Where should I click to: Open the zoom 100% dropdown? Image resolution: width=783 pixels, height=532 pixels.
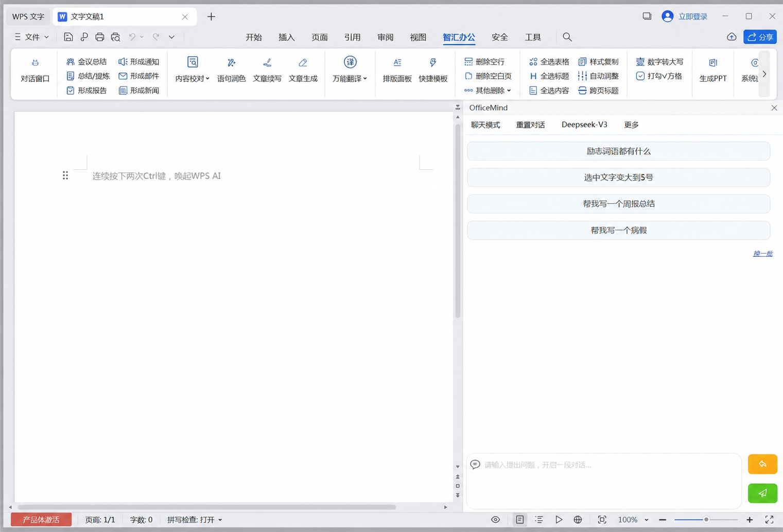pos(647,520)
